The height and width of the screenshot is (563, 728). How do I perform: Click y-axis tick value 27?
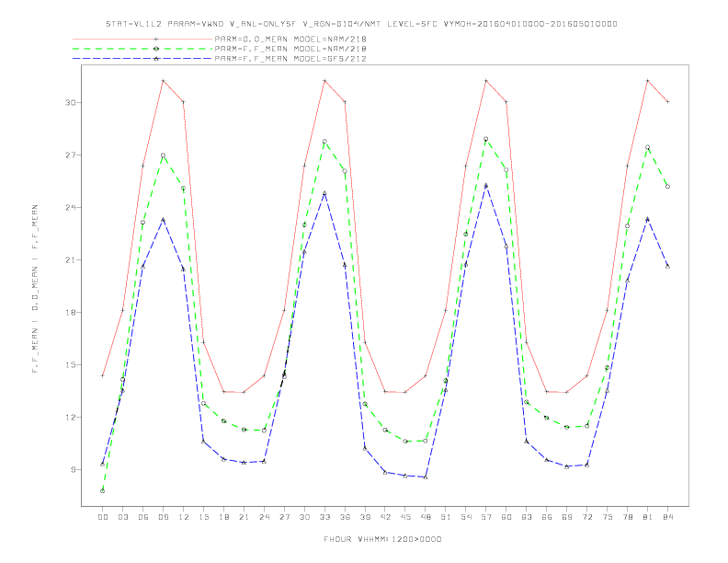click(71, 155)
